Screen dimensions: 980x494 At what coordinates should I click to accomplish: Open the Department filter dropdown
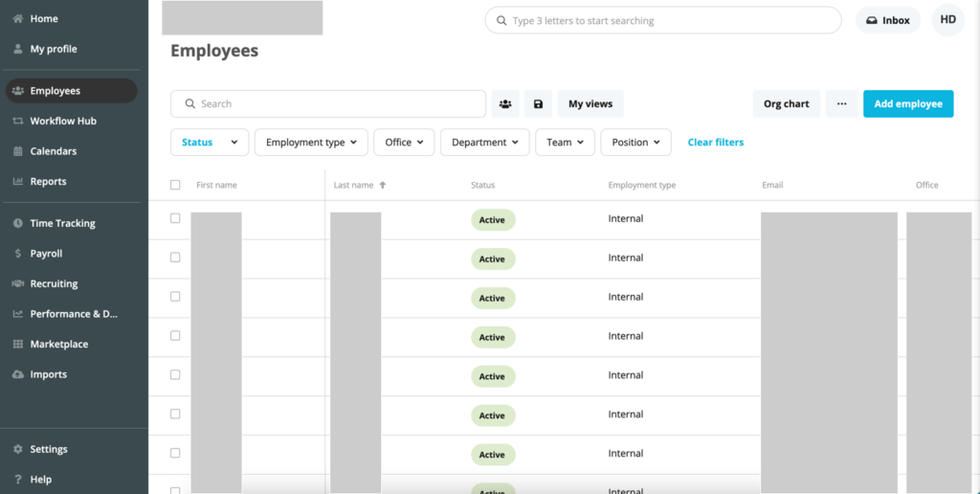coord(485,143)
